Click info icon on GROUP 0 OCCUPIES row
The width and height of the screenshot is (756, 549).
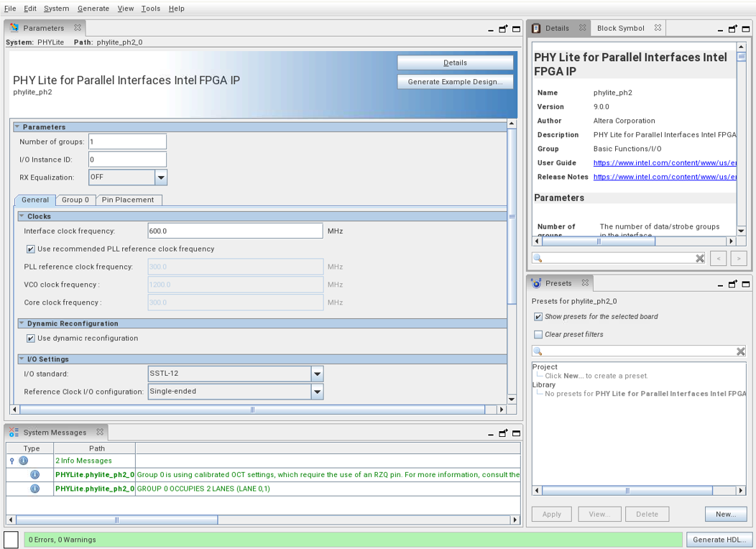[34, 489]
